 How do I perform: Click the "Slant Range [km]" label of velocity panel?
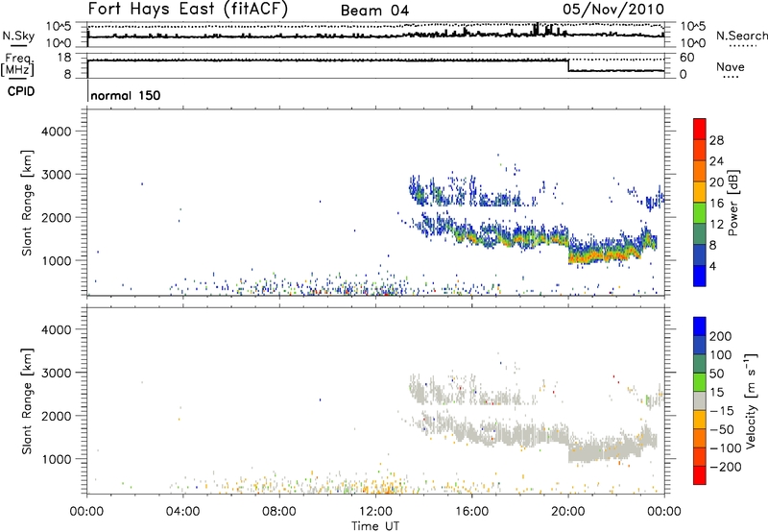coord(27,401)
